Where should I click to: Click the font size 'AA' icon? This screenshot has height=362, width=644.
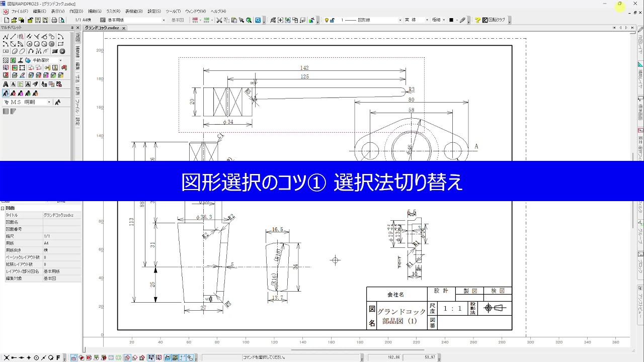[x=58, y=102]
